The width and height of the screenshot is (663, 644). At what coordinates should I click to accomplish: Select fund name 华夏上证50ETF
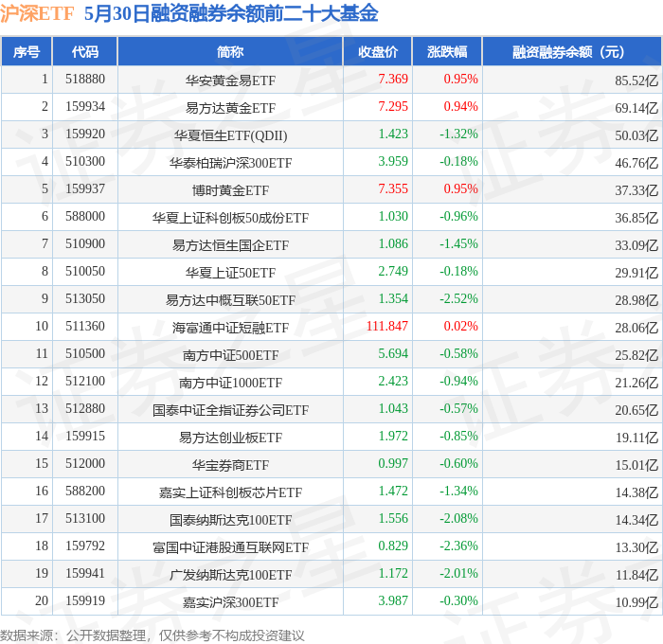[230, 273]
